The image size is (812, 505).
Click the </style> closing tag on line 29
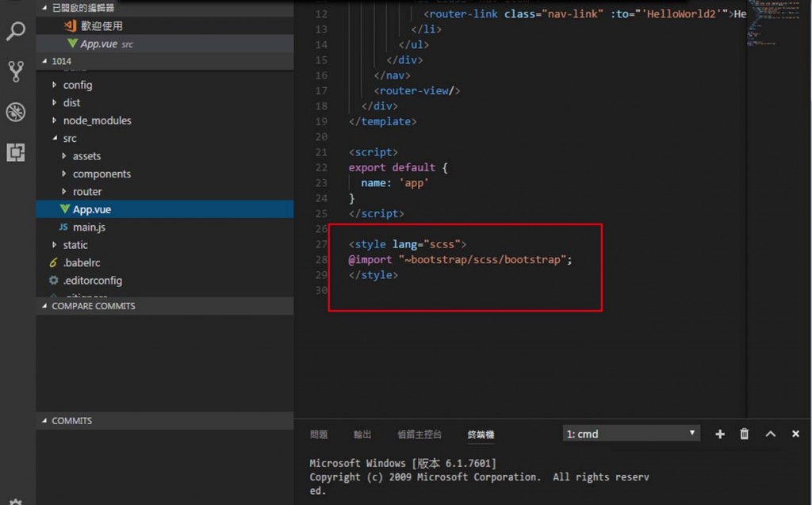tap(373, 275)
